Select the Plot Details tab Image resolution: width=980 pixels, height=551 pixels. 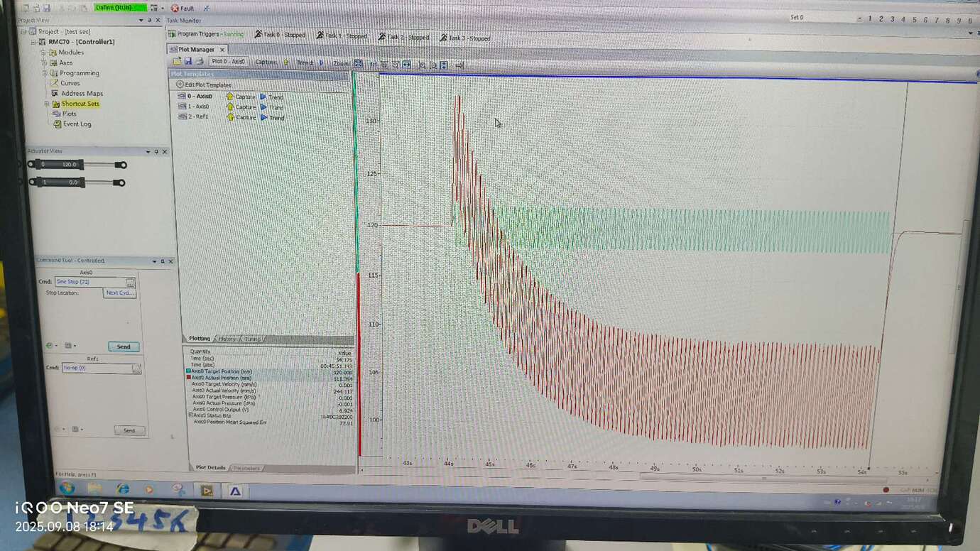[209, 468]
